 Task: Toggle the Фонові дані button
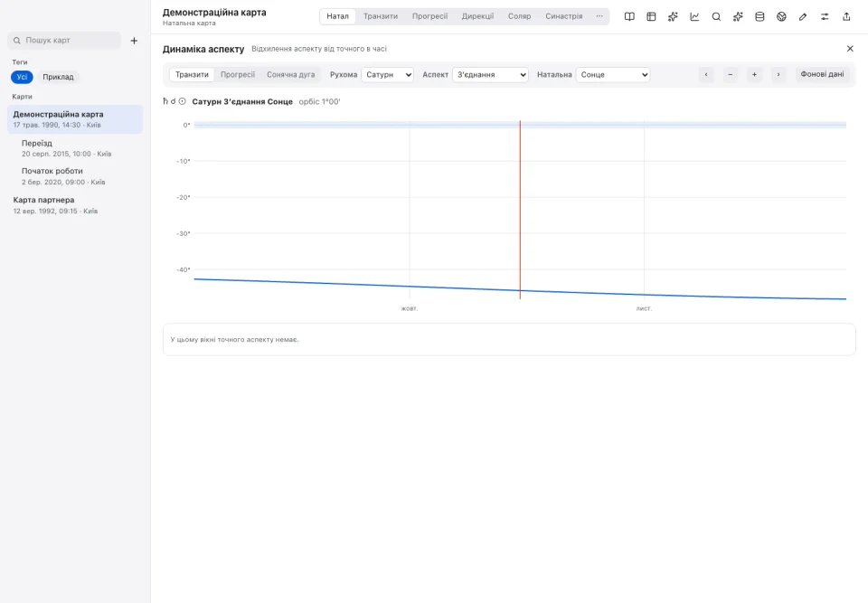[822, 74]
